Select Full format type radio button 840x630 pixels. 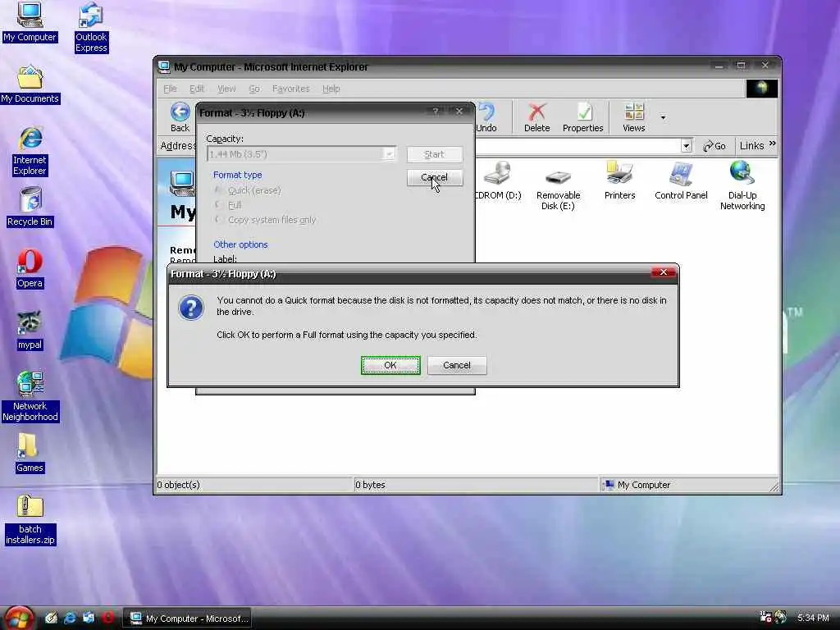(x=218, y=204)
